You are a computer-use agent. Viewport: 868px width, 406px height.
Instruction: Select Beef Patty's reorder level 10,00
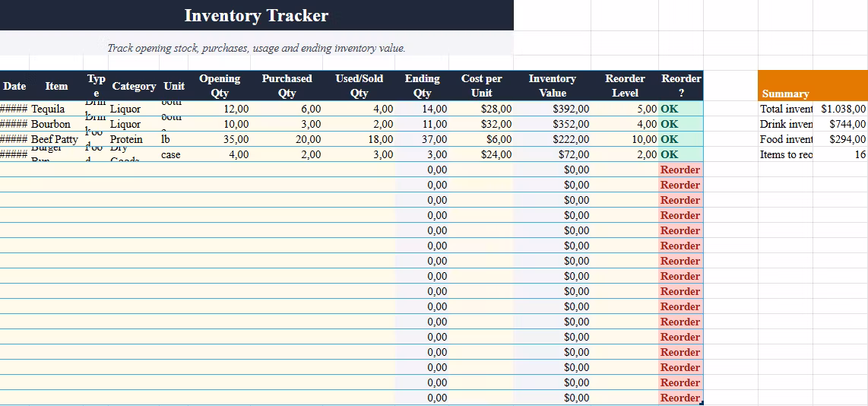625,139
